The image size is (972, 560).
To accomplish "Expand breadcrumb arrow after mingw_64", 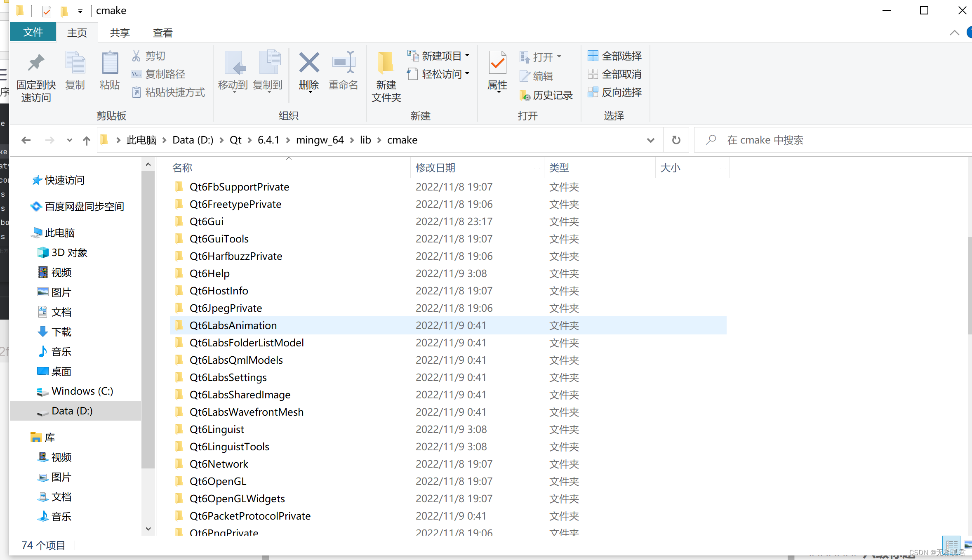I will [352, 140].
